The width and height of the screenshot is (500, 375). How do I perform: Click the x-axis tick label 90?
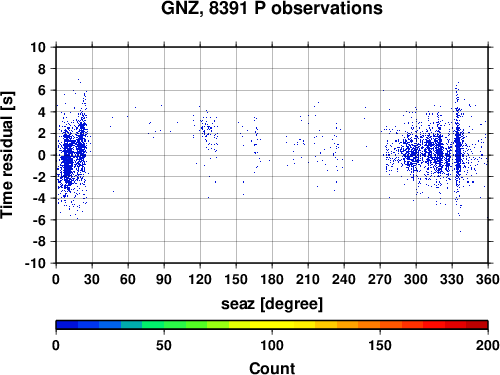(164, 279)
